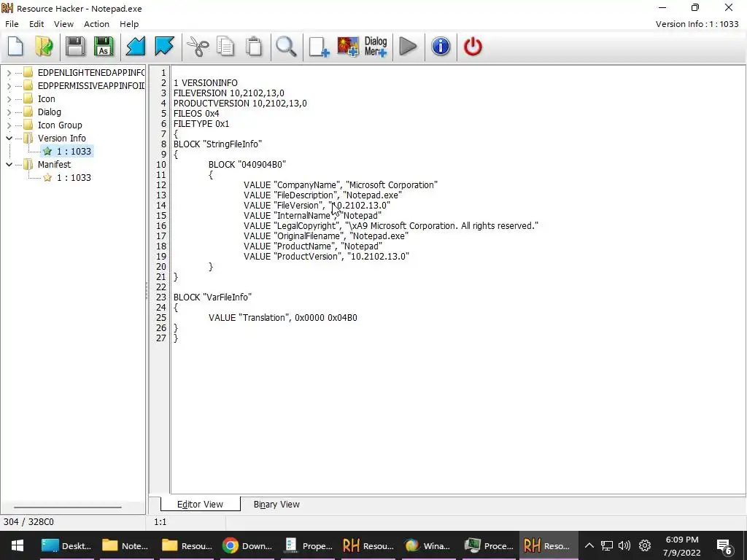Select the Dialog folder label
The height and width of the screenshot is (560, 747).
(x=50, y=112)
